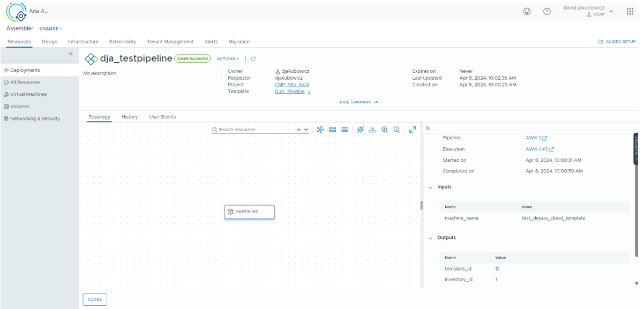Open the Extensibility tab
Viewport: 644px width, 309px height.
click(123, 42)
